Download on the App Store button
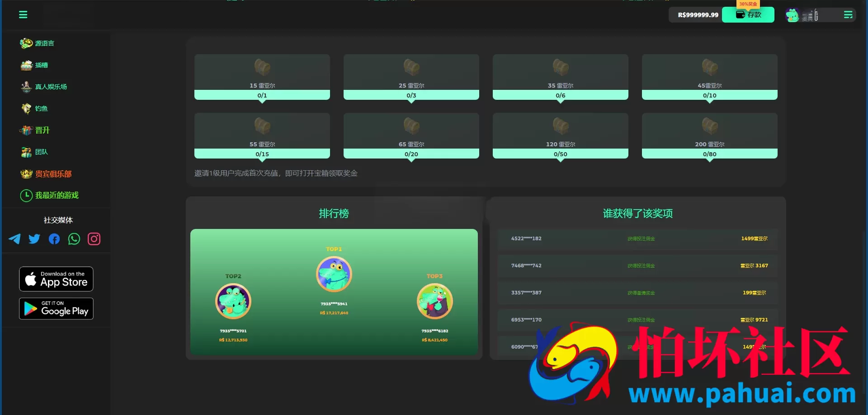The width and height of the screenshot is (868, 415). click(x=56, y=279)
